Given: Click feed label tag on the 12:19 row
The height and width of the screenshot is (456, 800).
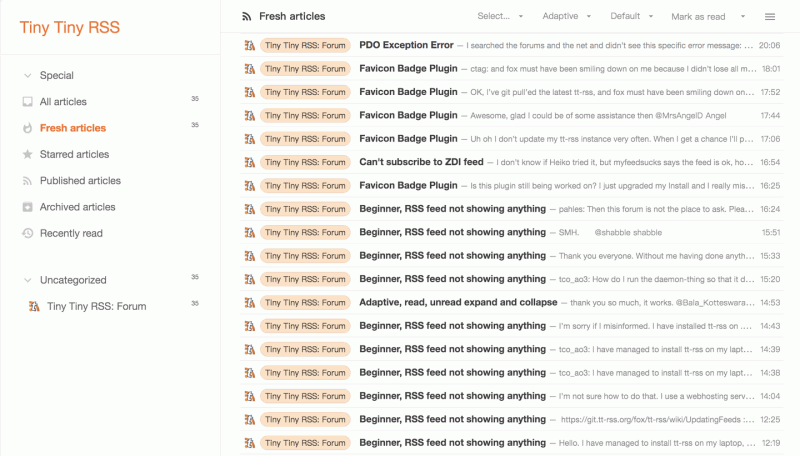Looking at the screenshot, I should pos(305,443).
